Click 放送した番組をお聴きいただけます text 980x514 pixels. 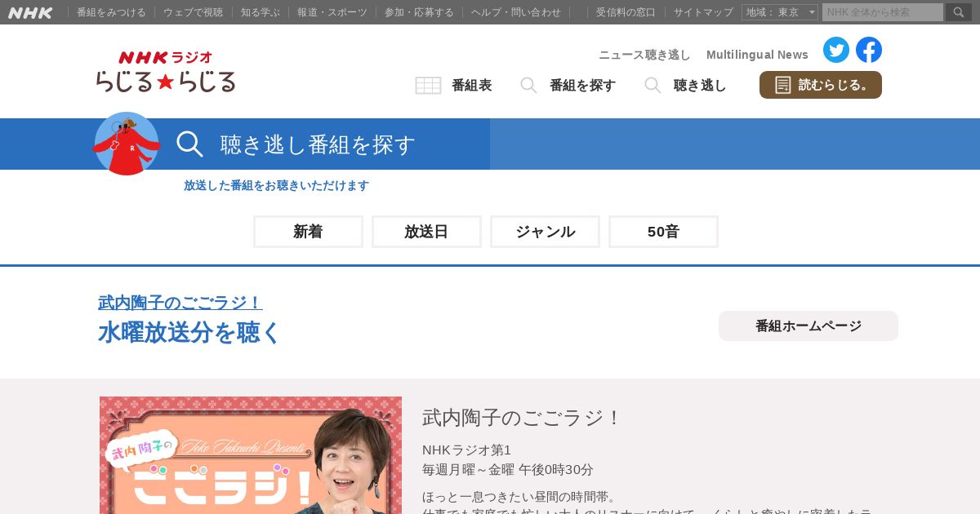[x=276, y=185]
